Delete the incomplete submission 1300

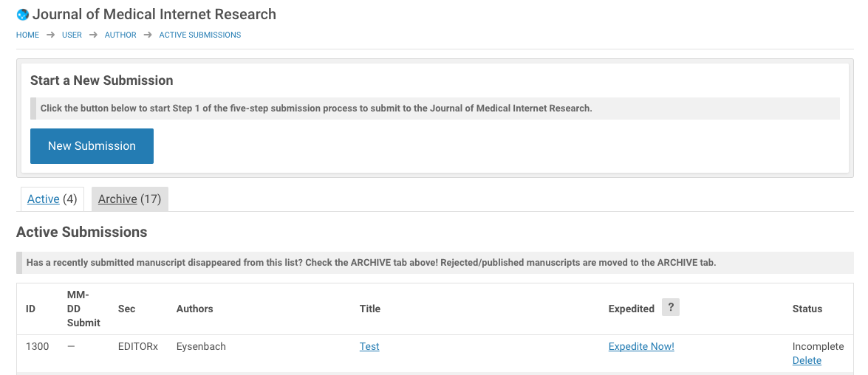(x=807, y=360)
